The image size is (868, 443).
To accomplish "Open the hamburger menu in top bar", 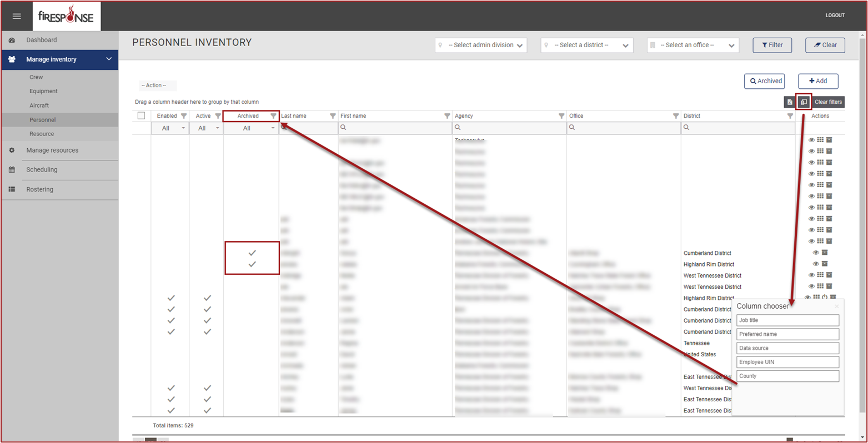I will pyautogui.click(x=17, y=16).
